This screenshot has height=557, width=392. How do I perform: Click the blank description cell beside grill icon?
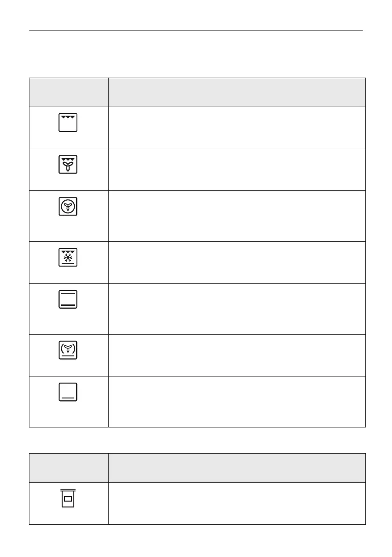coord(237,128)
